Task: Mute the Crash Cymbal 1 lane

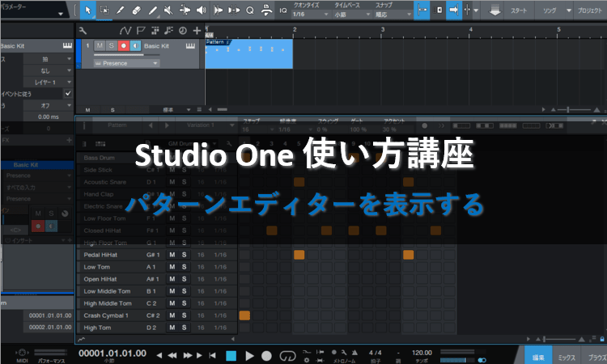Action: [172, 315]
